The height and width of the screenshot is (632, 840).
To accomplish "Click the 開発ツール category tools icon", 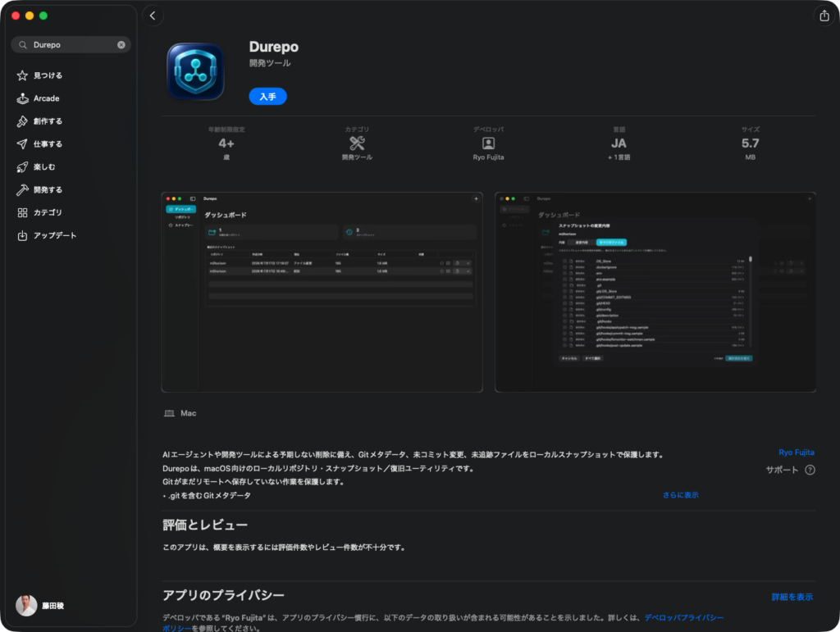I will point(357,143).
